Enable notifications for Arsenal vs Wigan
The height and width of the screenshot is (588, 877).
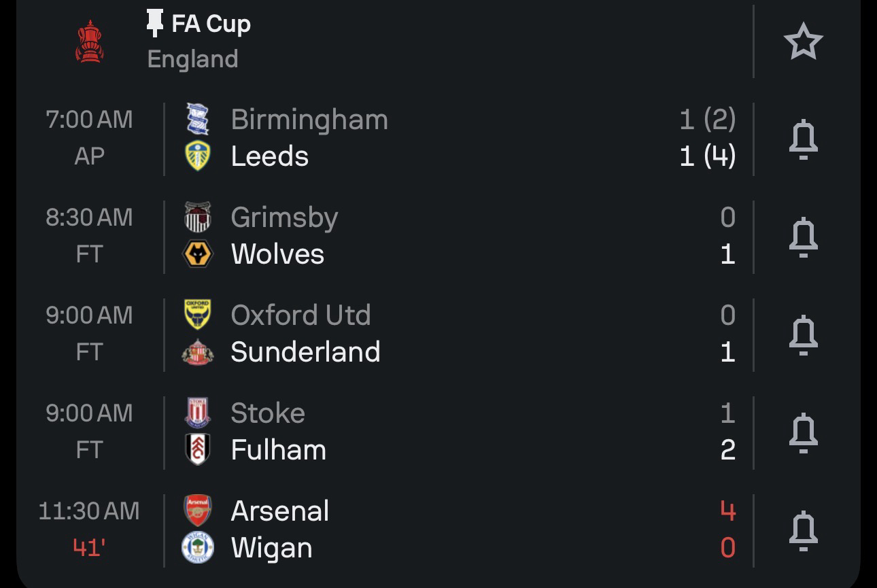pos(803,530)
